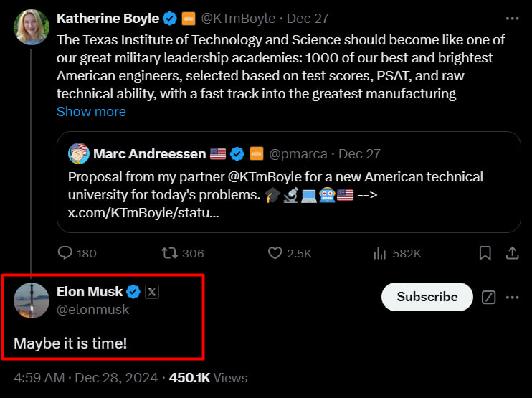Open Elon Musk's profile avatar
The height and width of the screenshot is (398, 532).
pyautogui.click(x=32, y=300)
